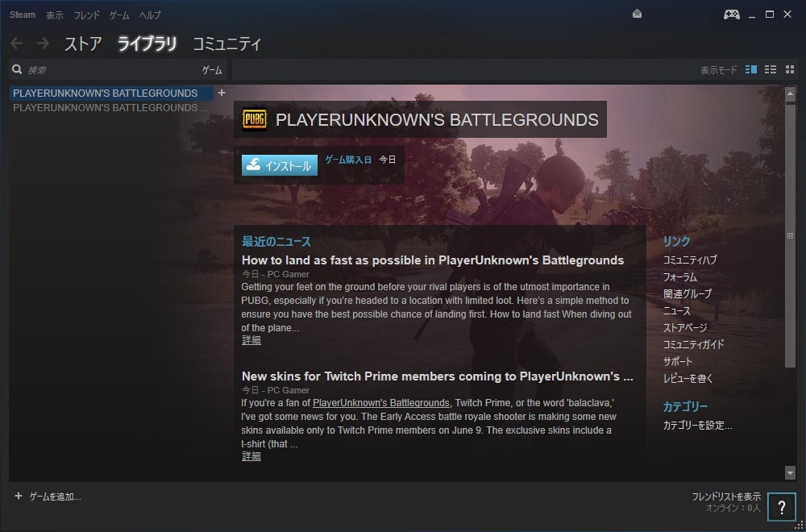
Task: Click the plus icon next to ゲームを追加
Action: click(19, 496)
